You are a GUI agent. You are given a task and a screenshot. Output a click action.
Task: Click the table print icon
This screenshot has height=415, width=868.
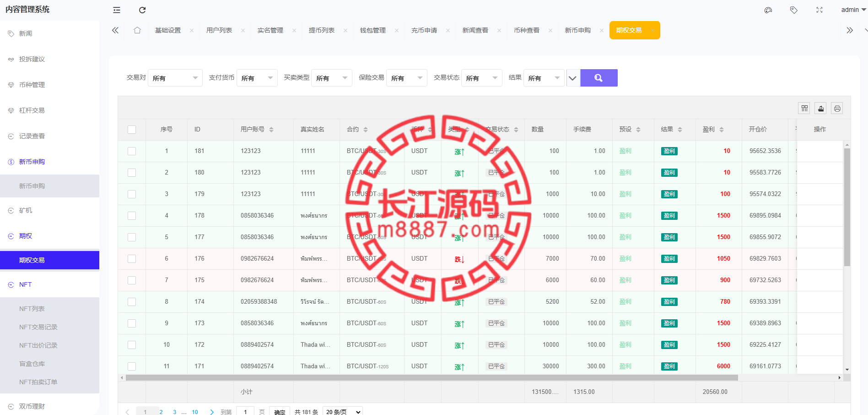[837, 108]
